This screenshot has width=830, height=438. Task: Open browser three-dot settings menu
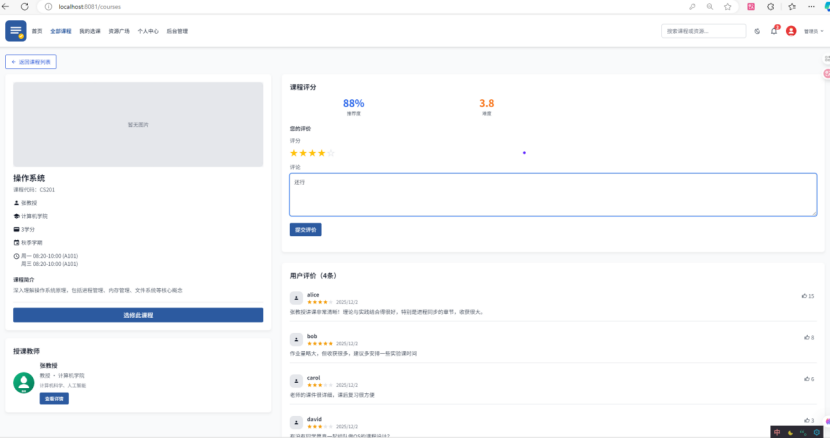tap(811, 7)
